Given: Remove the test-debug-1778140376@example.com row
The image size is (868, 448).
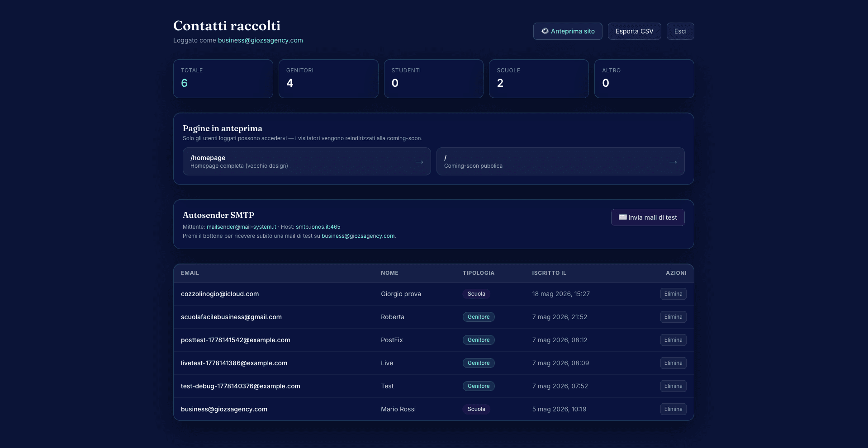Looking at the screenshot, I should tap(673, 386).
